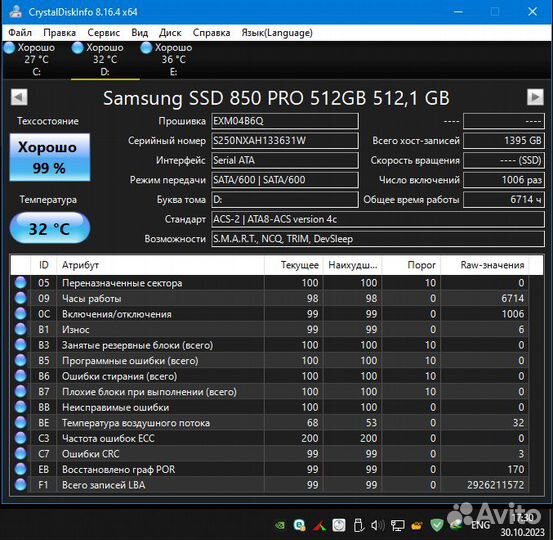Click the rotation speed value (SSD)
553x540 pixels.
tap(504, 160)
